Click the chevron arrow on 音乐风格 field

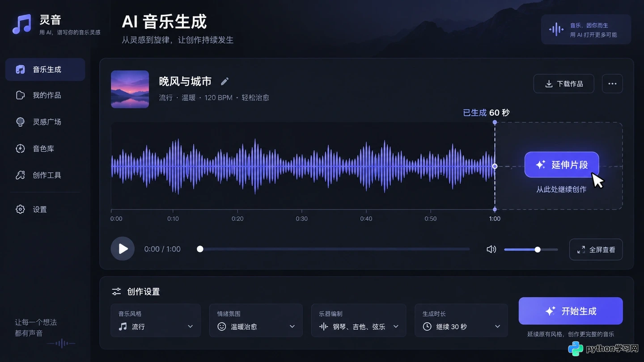[190, 327]
